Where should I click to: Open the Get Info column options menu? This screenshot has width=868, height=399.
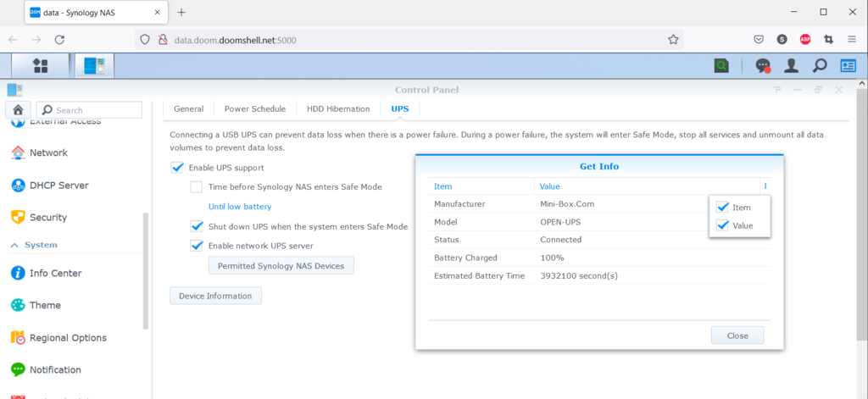[x=765, y=186]
